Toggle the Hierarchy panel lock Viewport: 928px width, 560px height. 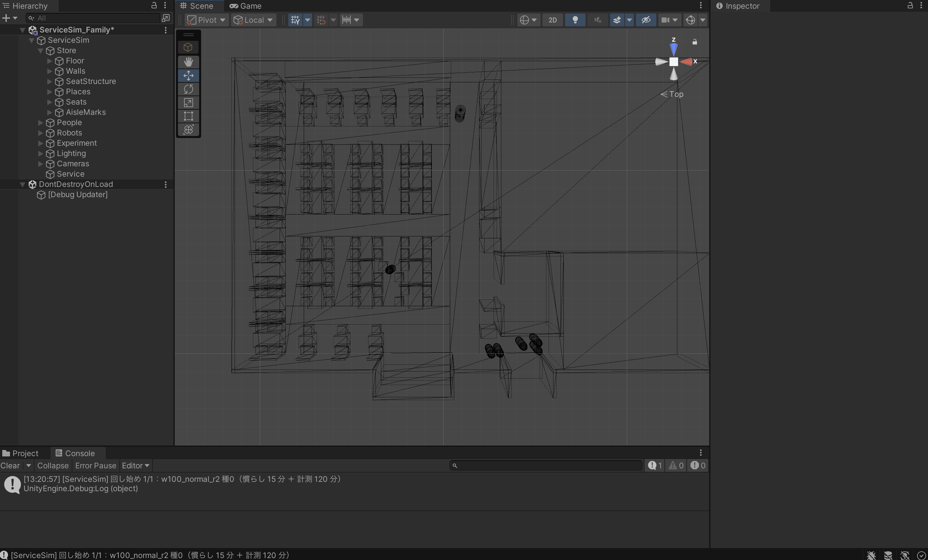pos(154,5)
